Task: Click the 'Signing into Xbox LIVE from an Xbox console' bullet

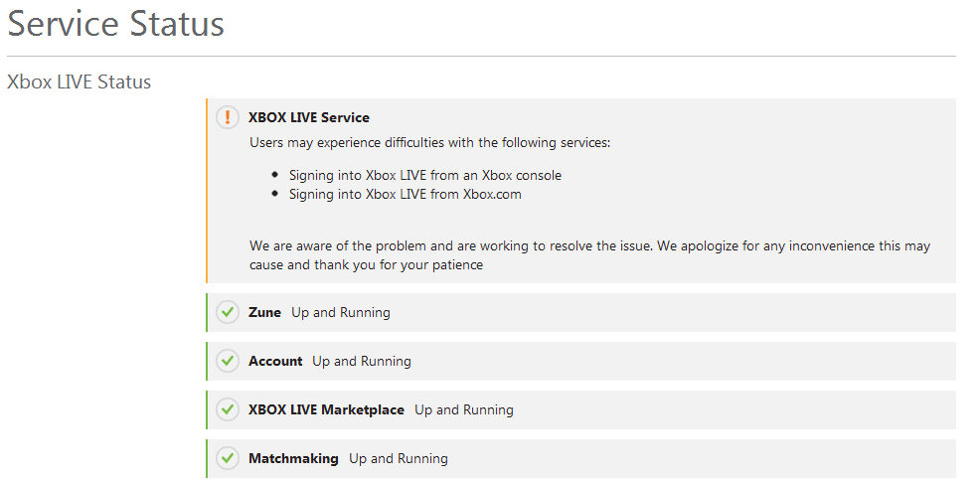Action: (425, 175)
